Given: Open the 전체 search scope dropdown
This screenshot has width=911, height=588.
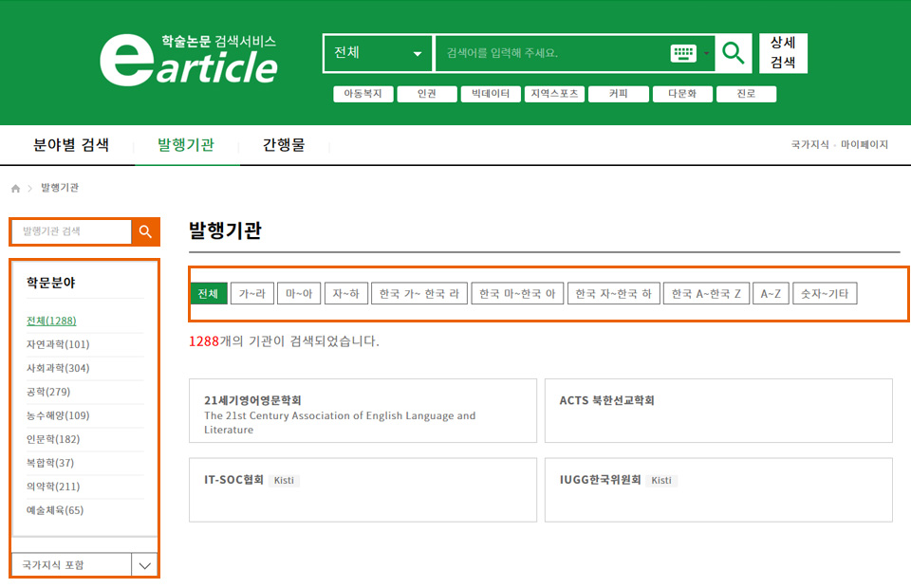Looking at the screenshot, I should pyautogui.click(x=378, y=53).
